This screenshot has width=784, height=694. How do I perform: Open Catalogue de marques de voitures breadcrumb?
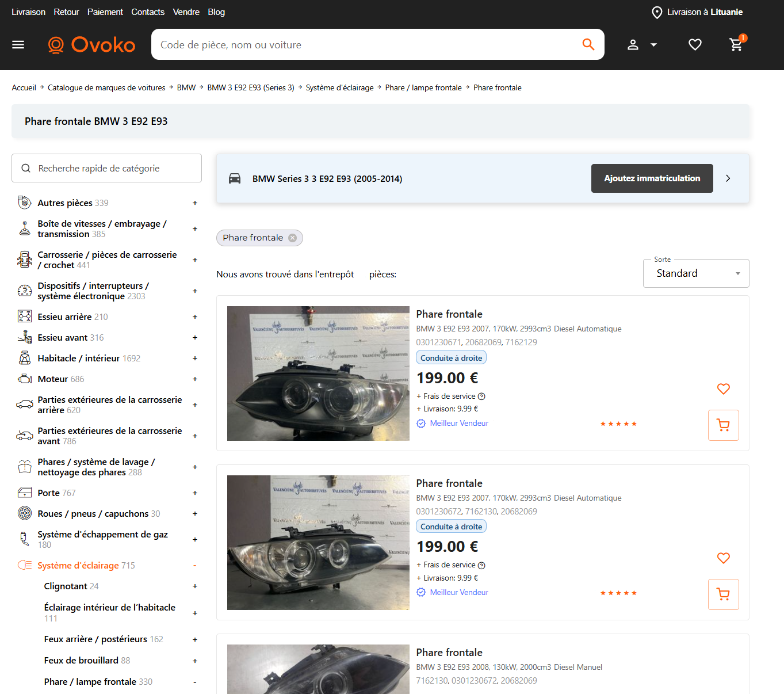106,87
